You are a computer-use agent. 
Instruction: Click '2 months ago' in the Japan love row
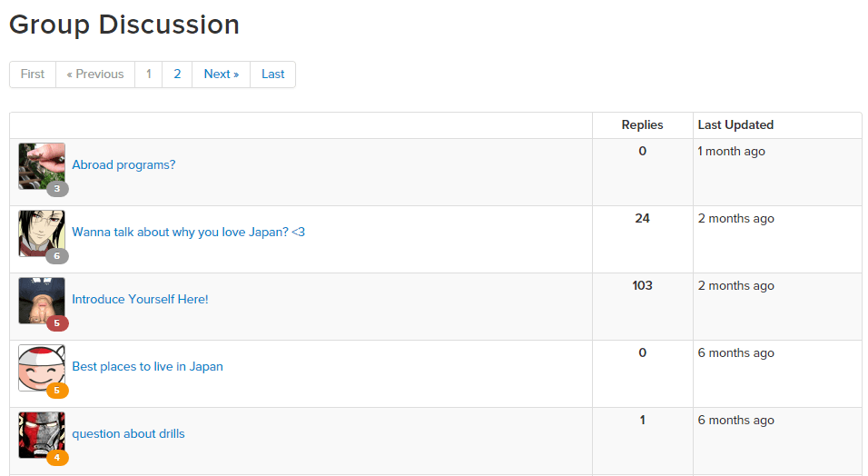(x=735, y=218)
